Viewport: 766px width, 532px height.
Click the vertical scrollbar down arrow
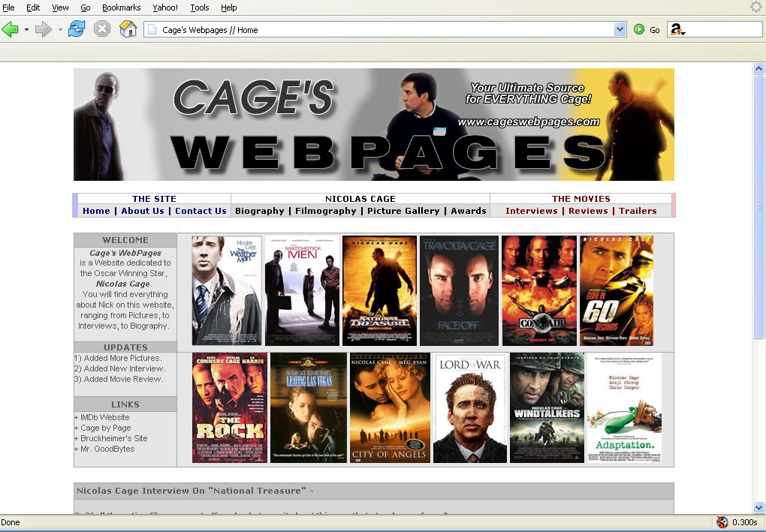(x=758, y=507)
